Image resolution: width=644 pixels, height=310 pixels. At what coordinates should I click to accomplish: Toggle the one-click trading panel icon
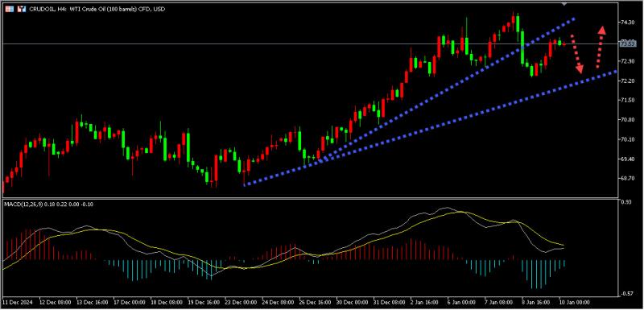pos(22,9)
